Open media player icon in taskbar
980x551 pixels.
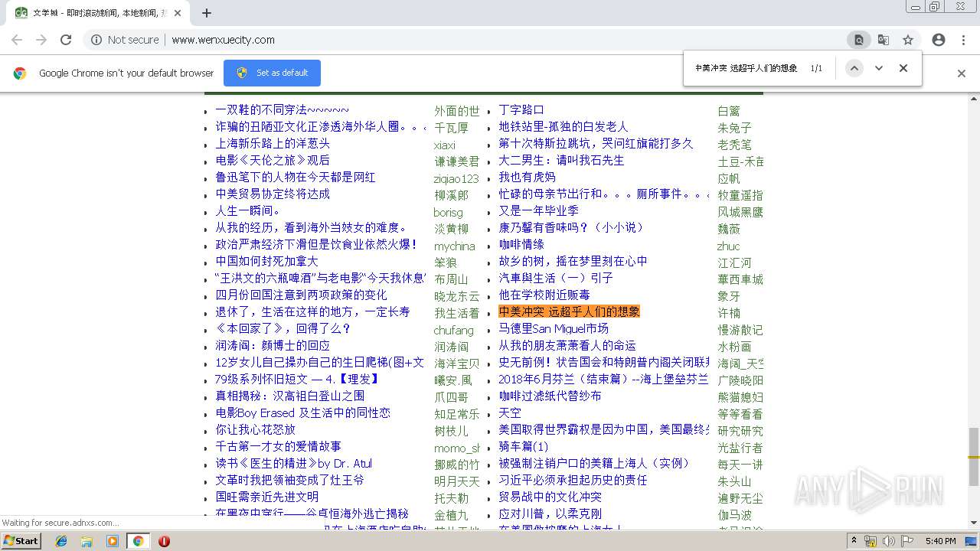tap(113, 541)
